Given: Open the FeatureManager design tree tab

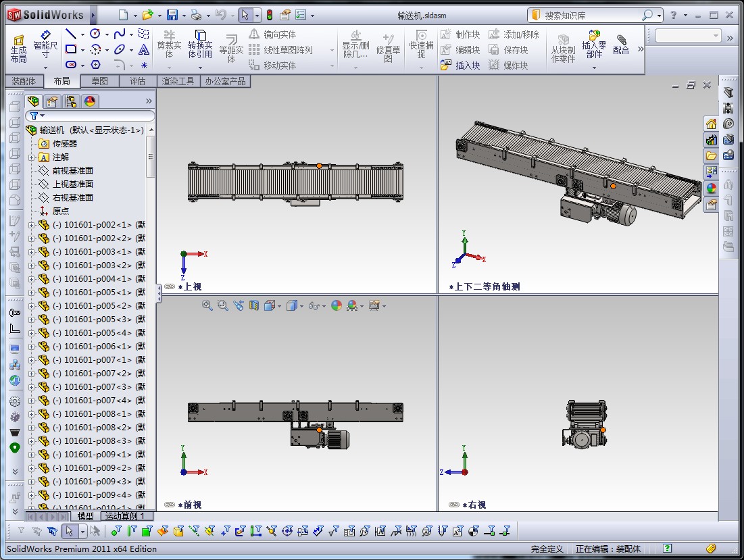Looking at the screenshot, I should [33, 101].
